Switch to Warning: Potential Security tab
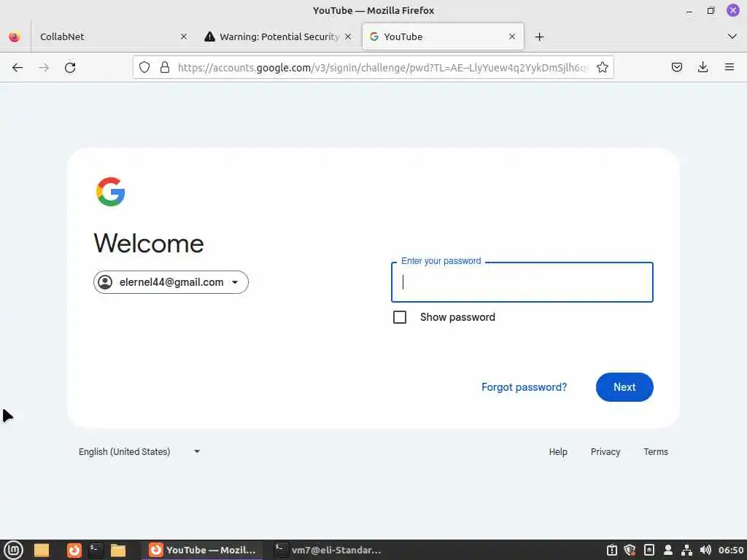This screenshot has height=560, width=747. (279, 36)
